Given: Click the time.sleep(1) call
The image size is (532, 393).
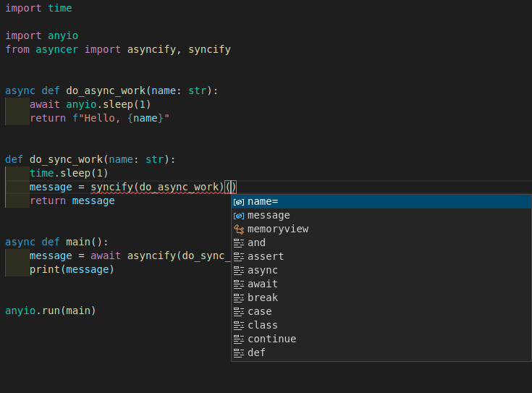Looking at the screenshot, I should (x=69, y=174).
